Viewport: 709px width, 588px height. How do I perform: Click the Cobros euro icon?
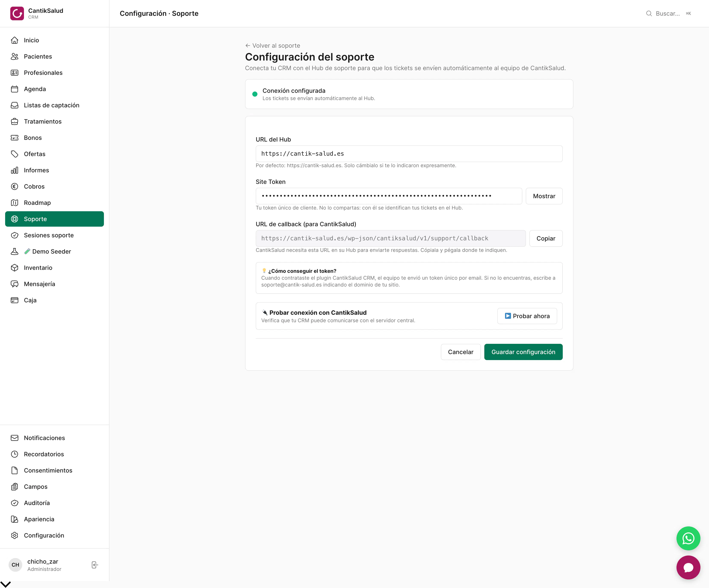pos(15,186)
